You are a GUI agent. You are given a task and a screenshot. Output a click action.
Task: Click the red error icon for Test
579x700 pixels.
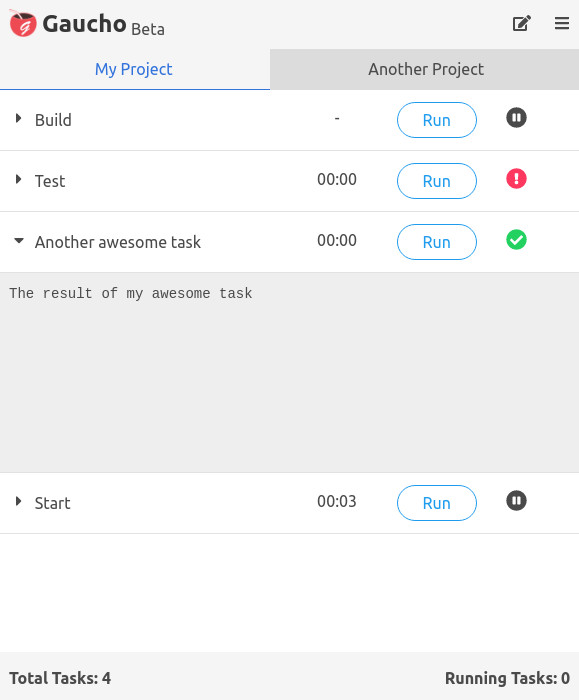point(516,179)
